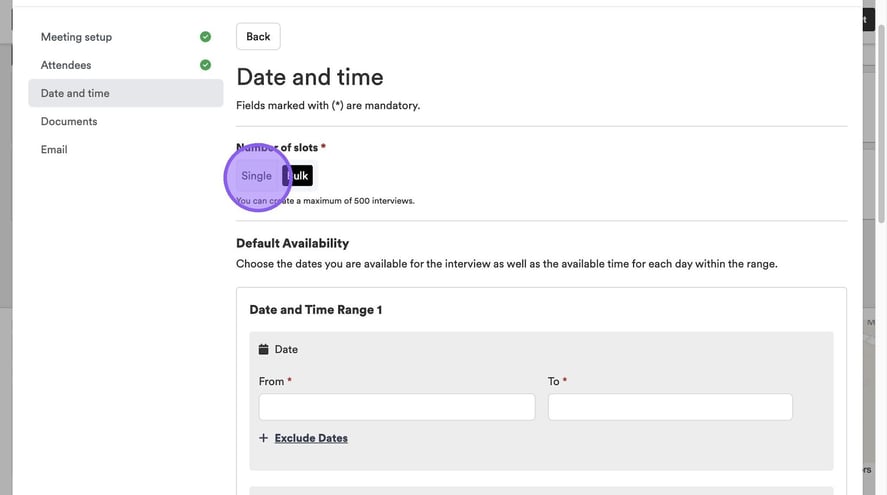Click the plus icon before Exclude Dates
The height and width of the screenshot is (495, 887).
pyautogui.click(x=264, y=438)
